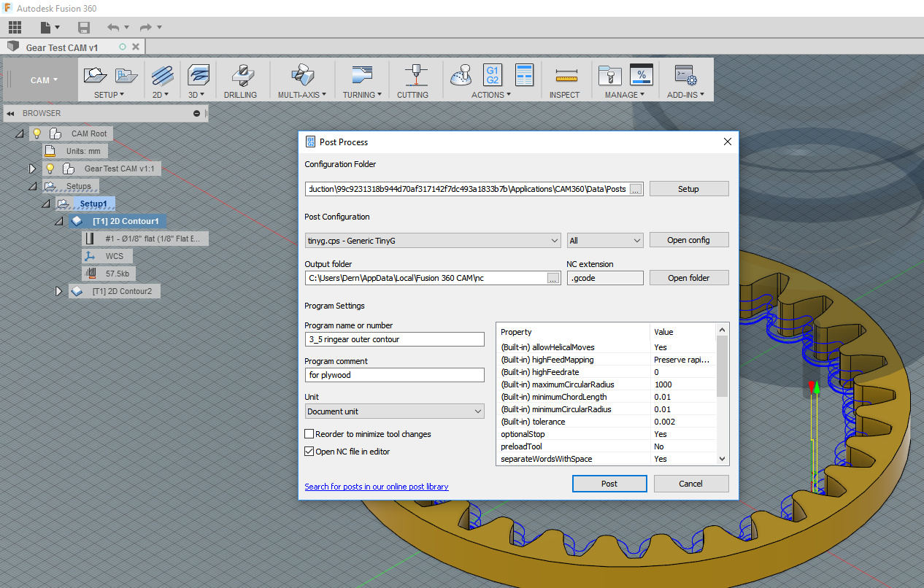Viewport: 924px width, 588px height.
Task: Open the 3D dropdown menu
Action: 197,95
